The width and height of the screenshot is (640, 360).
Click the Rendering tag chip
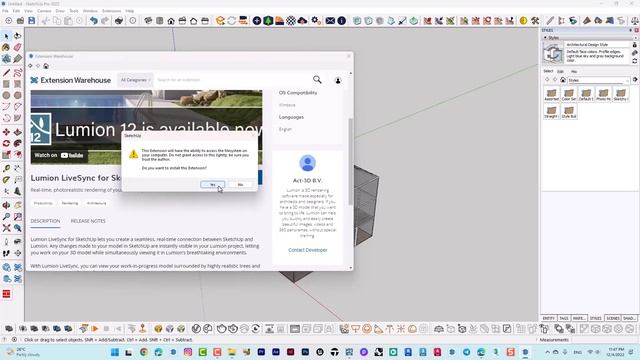(x=70, y=203)
